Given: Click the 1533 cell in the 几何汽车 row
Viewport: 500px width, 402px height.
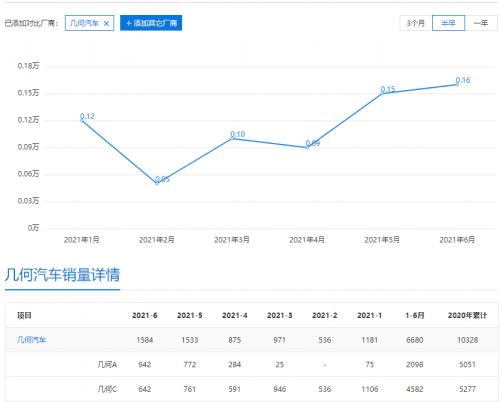Looking at the screenshot, I should 190,340.
